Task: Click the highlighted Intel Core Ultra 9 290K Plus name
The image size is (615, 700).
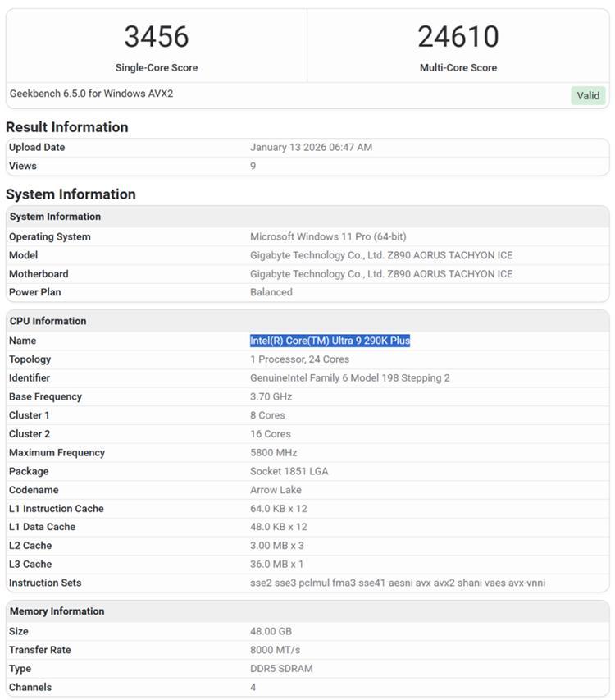Action: tap(330, 341)
